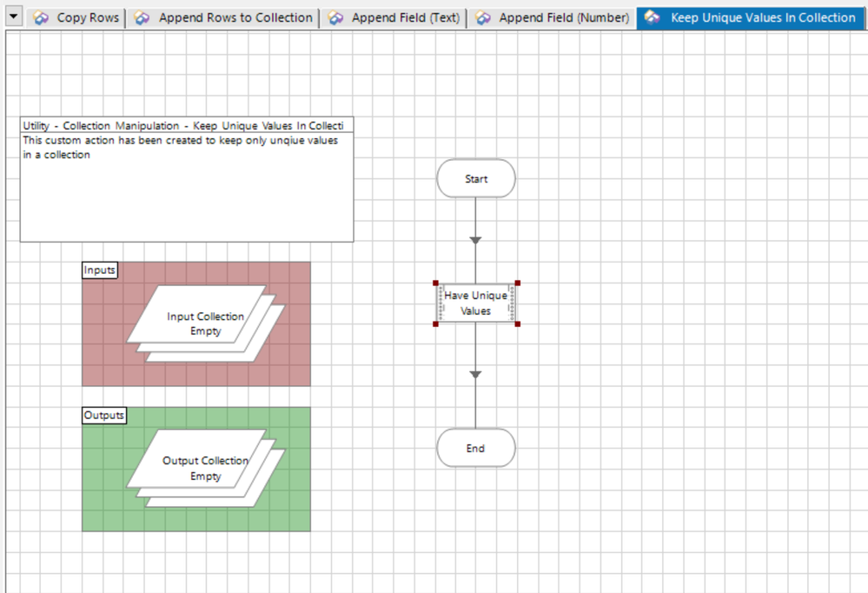
Task: Click link arrow above the End stage
Action: pyautogui.click(x=475, y=375)
